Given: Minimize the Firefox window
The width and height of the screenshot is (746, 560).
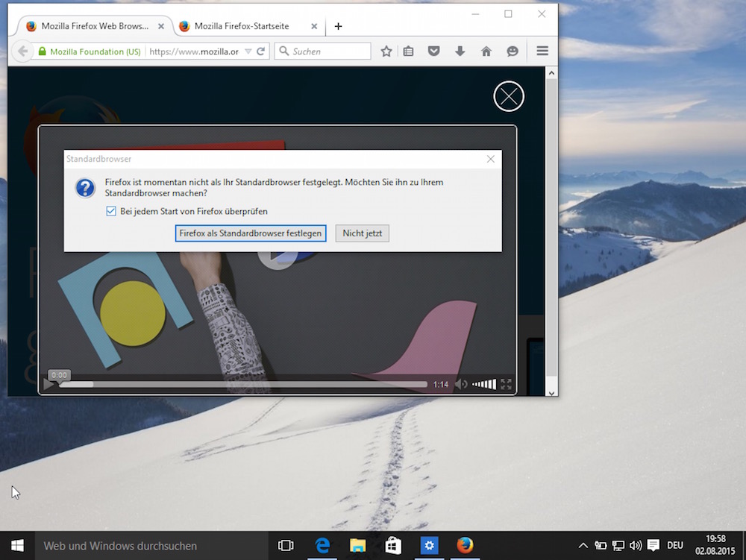Looking at the screenshot, I should [474, 14].
